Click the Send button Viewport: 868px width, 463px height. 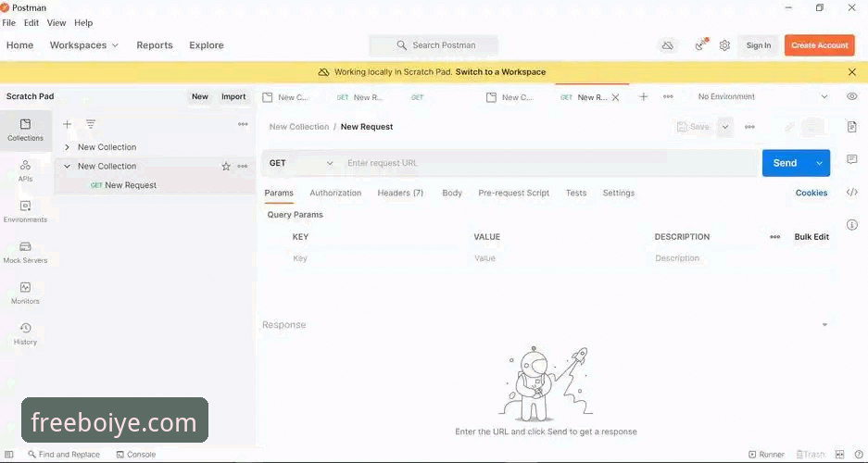785,163
